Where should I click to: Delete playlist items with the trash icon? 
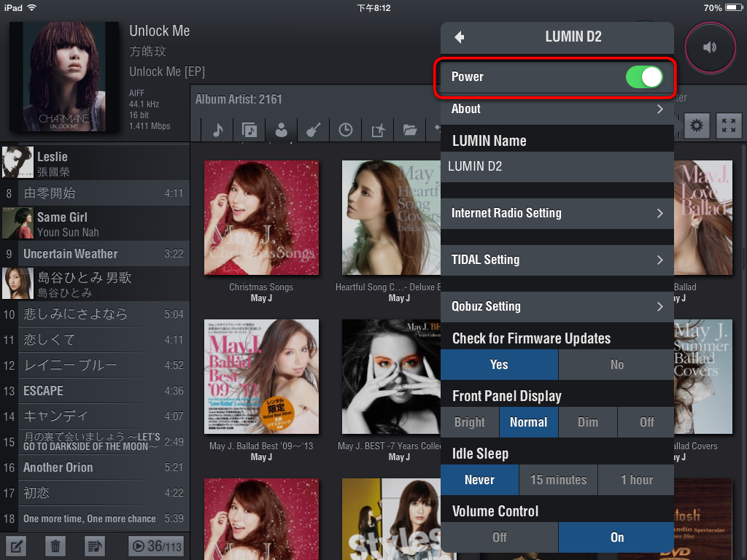click(x=55, y=545)
